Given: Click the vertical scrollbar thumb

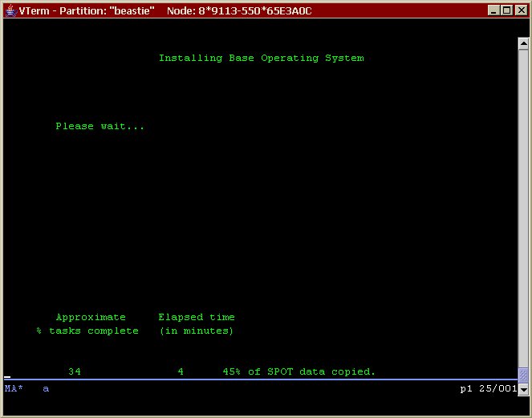Looking at the screenshot, I should pyautogui.click(x=523, y=375).
